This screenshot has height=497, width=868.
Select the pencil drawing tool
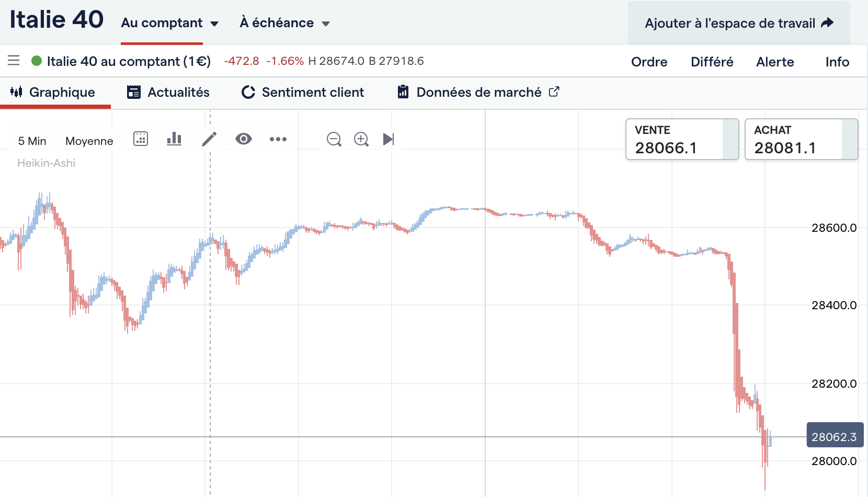(x=209, y=139)
